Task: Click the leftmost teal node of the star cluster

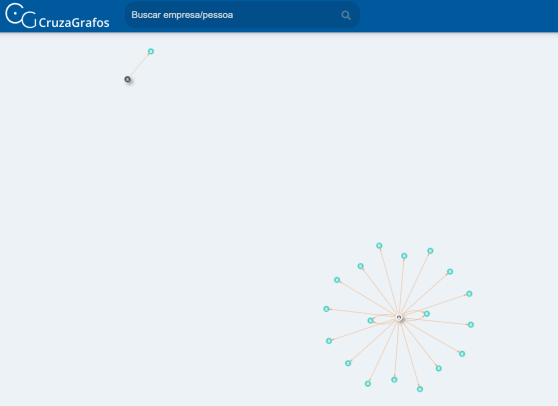Action: [326, 309]
